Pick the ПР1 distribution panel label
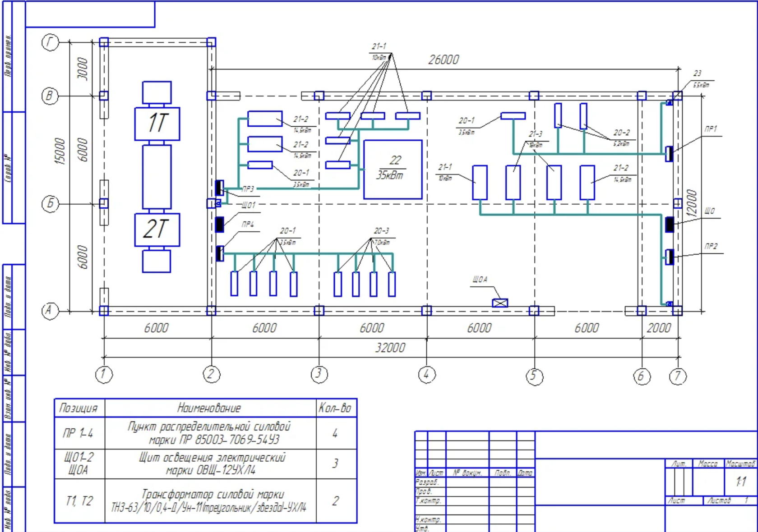This screenshot has width=758, height=532. tap(711, 129)
